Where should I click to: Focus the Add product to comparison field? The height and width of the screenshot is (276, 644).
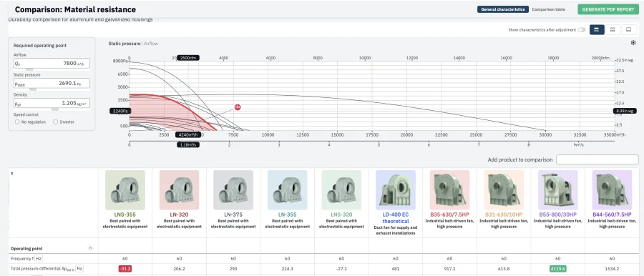click(x=597, y=159)
